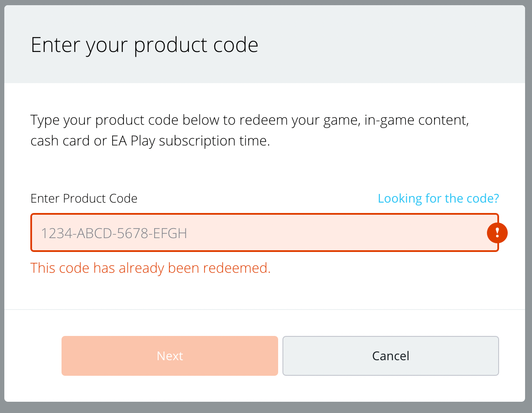532x413 pixels.
Task: Click inside the code field's empty right half
Action: (x=368, y=233)
